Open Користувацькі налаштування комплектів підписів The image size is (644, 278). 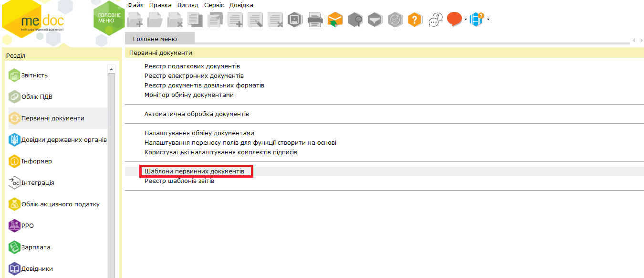point(221,152)
